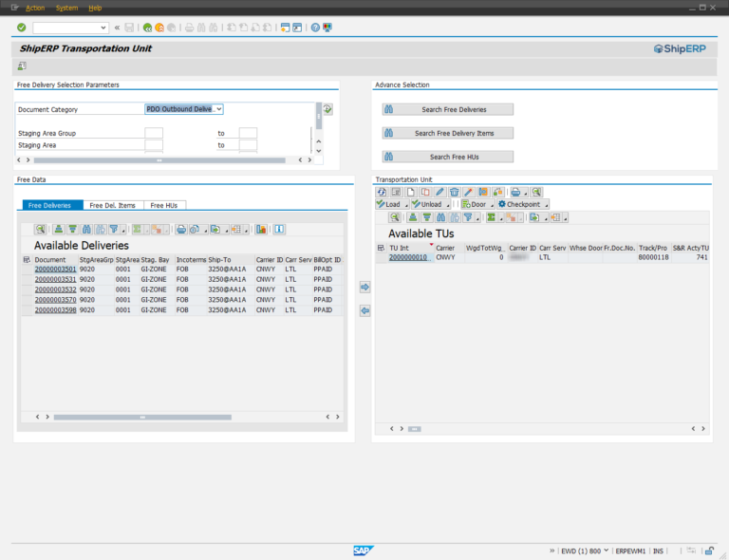Open the Help menu
This screenshot has height=560, width=729.
pyautogui.click(x=95, y=8)
